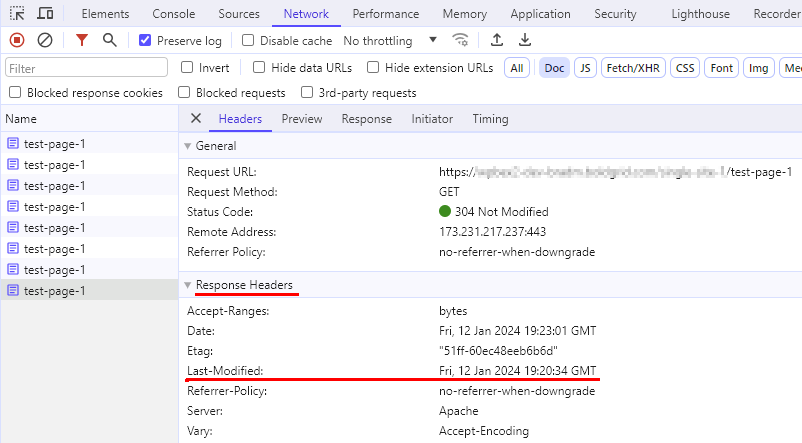Select the CSS filter button
The width and height of the screenshot is (802, 443).
[685, 68]
